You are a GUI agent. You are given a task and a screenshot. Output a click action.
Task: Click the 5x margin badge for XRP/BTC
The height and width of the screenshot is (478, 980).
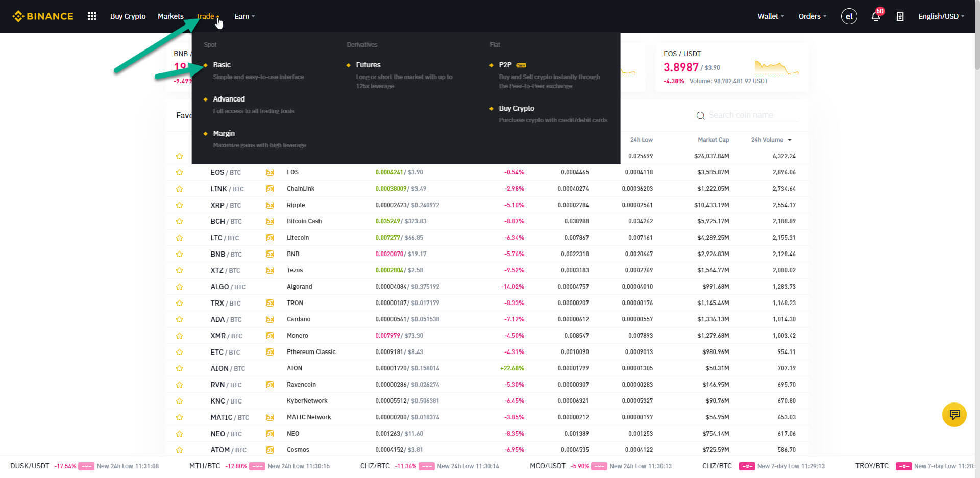pos(270,205)
